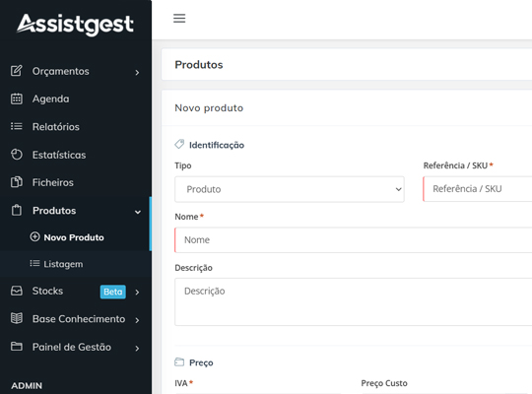The width and height of the screenshot is (532, 394).
Task: Click the Produtos page heading
Action: (x=199, y=64)
